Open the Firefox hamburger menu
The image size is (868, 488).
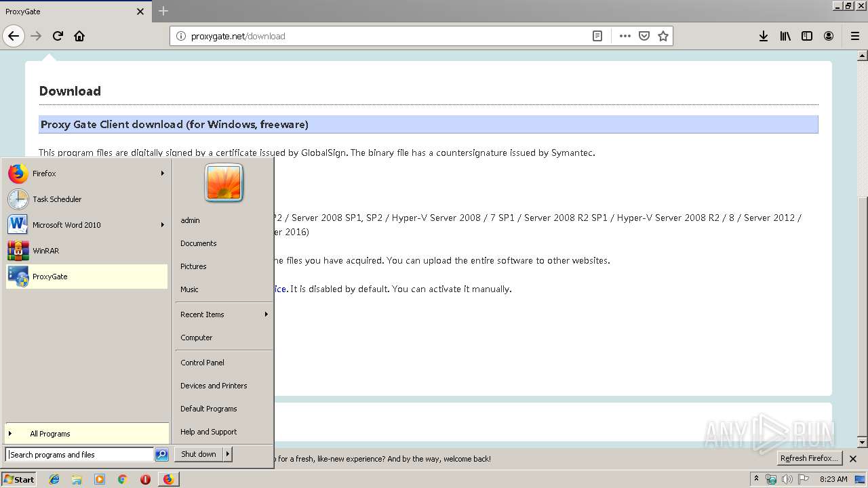pos(854,36)
